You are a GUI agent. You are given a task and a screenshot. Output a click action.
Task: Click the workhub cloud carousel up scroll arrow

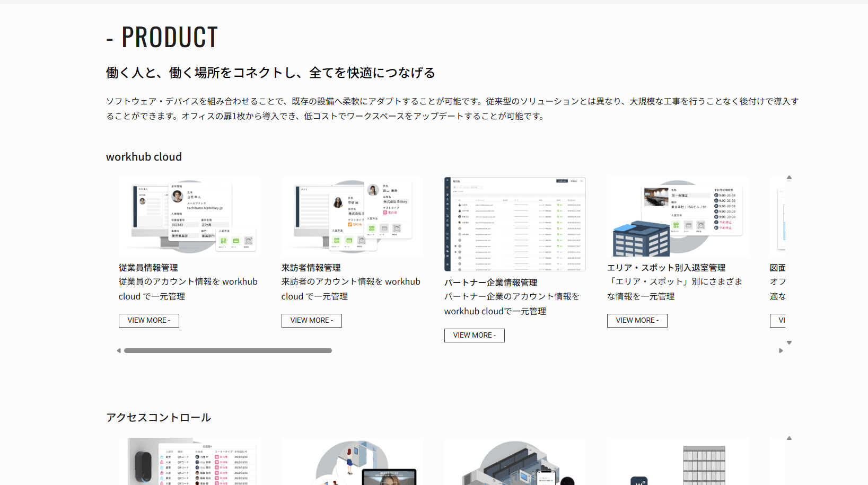(x=789, y=178)
